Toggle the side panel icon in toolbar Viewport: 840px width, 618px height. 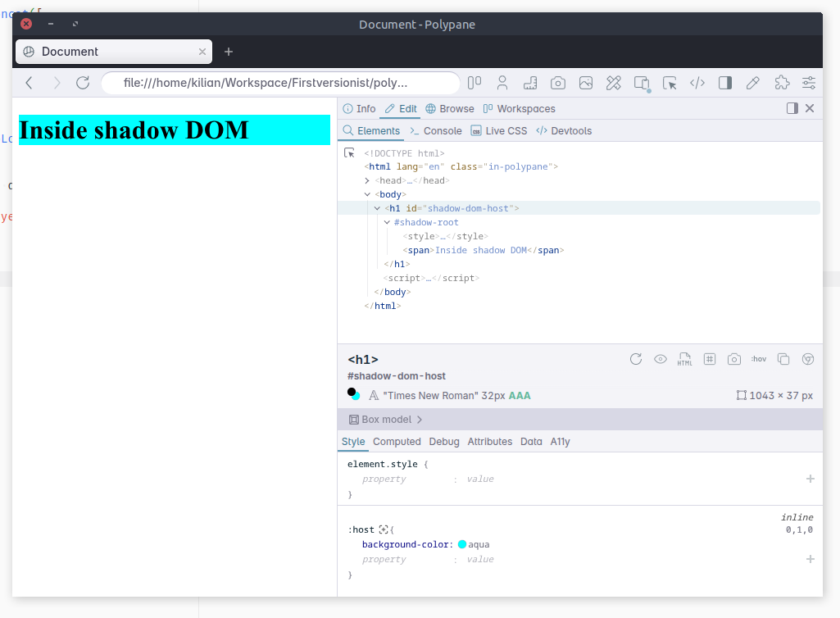tap(724, 83)
